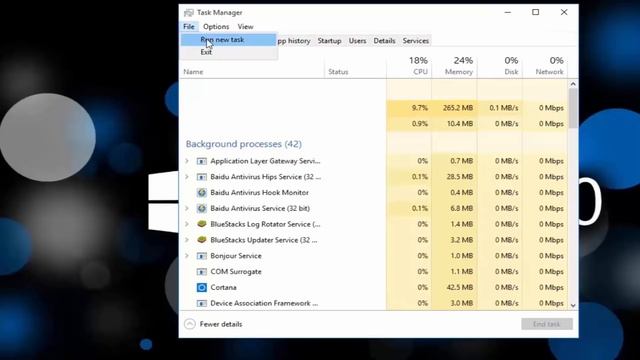Minimize the Task Manager window

tap(508, 12)
